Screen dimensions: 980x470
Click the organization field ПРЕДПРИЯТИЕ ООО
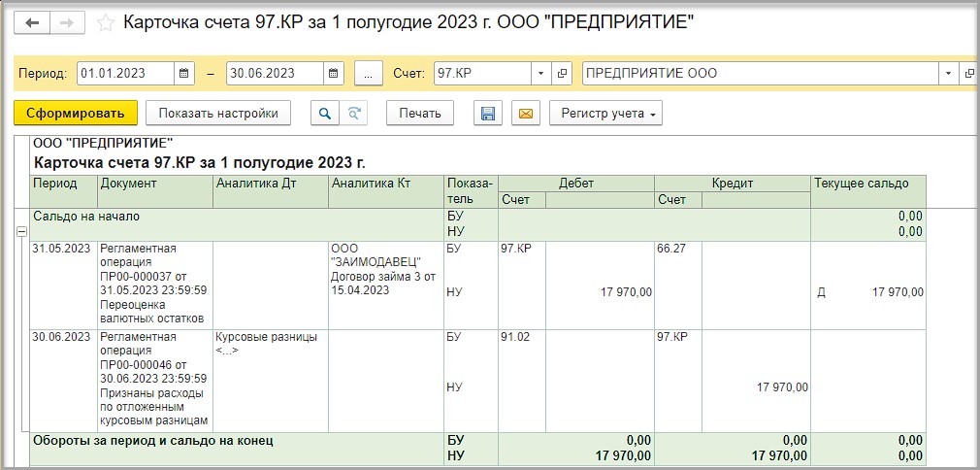tap(761, 73)
